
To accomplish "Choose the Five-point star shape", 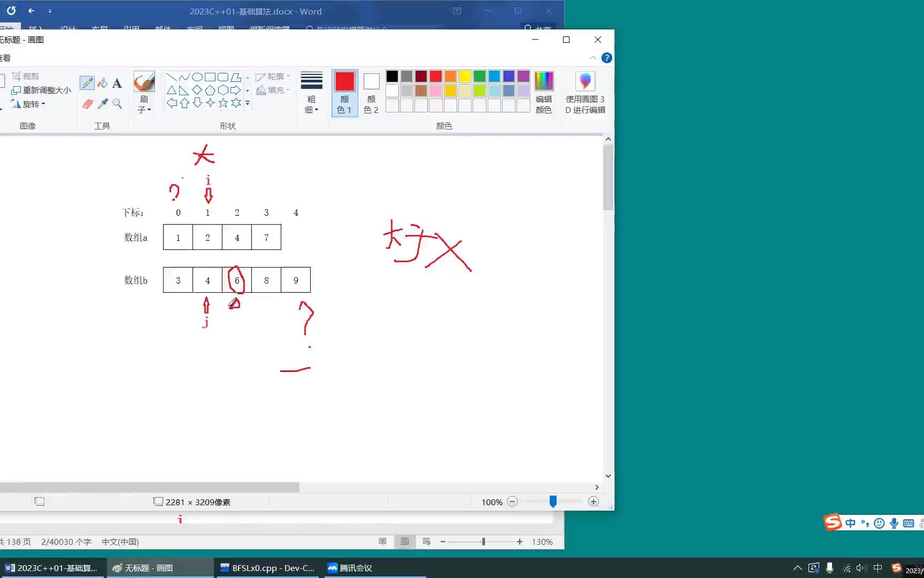I will pos(223,103).
